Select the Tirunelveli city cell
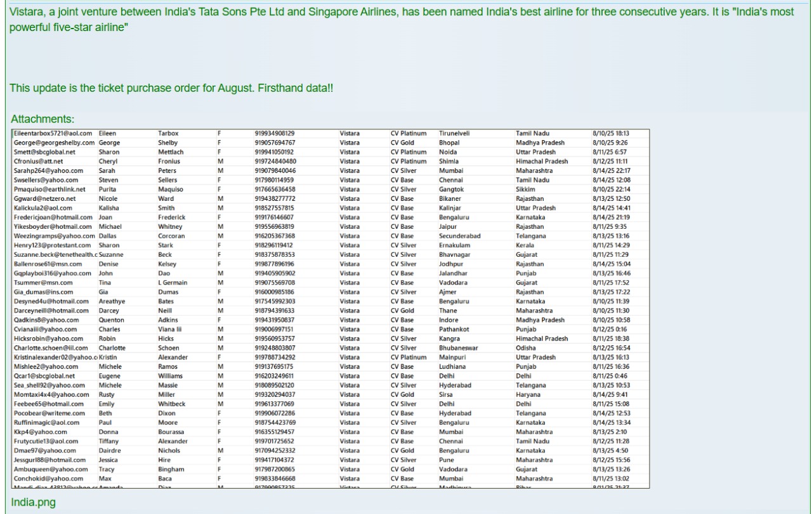Image resolution: width=812 pixels, height=514 pixels. coord(454,134)
